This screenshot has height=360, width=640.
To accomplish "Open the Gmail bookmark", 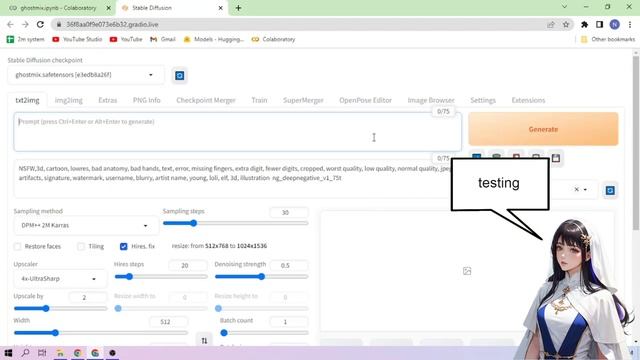I will 163,39.
